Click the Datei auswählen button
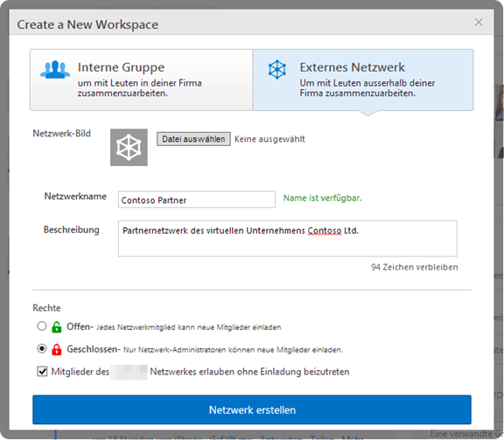 point(193,139)
